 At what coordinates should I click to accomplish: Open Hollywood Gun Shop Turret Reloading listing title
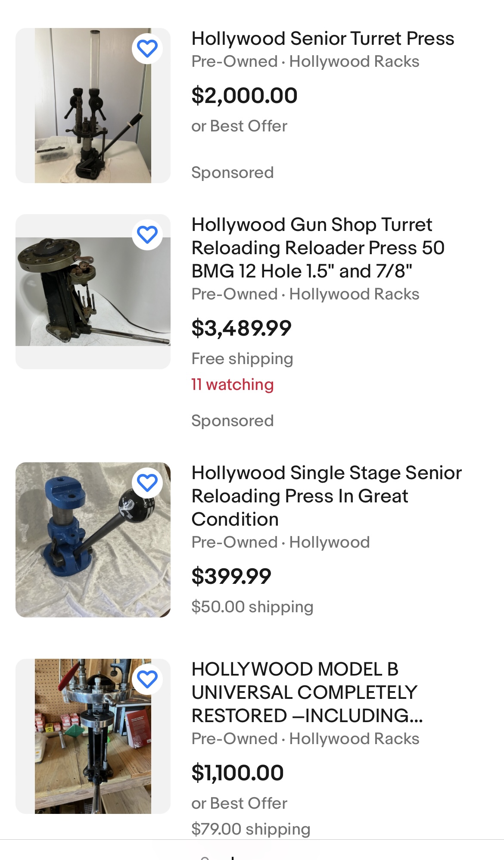[318, 248]
